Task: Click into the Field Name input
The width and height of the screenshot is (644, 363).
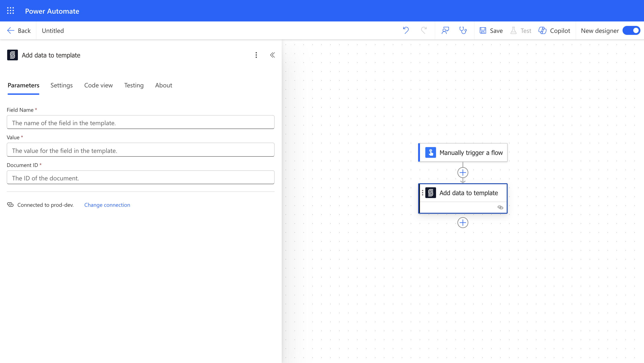Action: click(x=140, y=122)
